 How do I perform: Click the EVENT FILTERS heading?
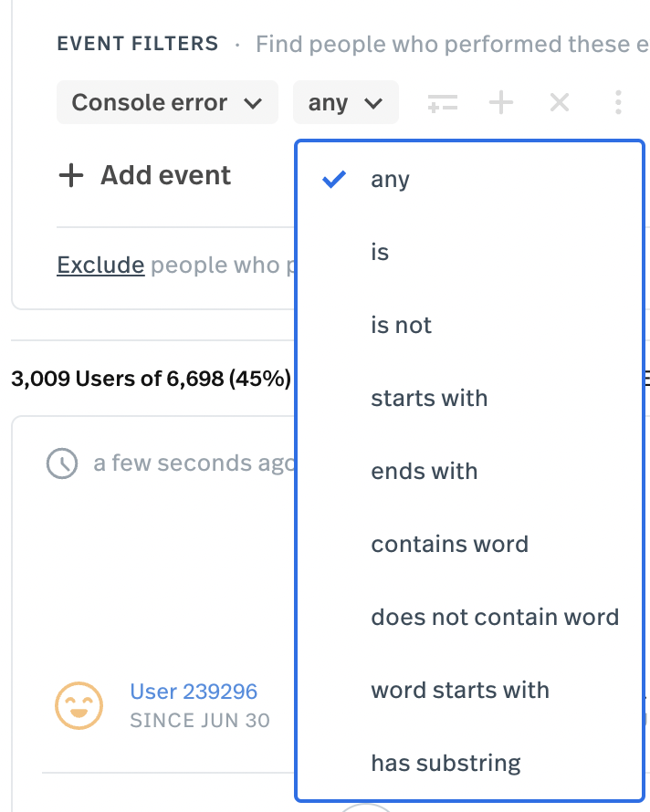pyautogui.click(x=138, y=44)
